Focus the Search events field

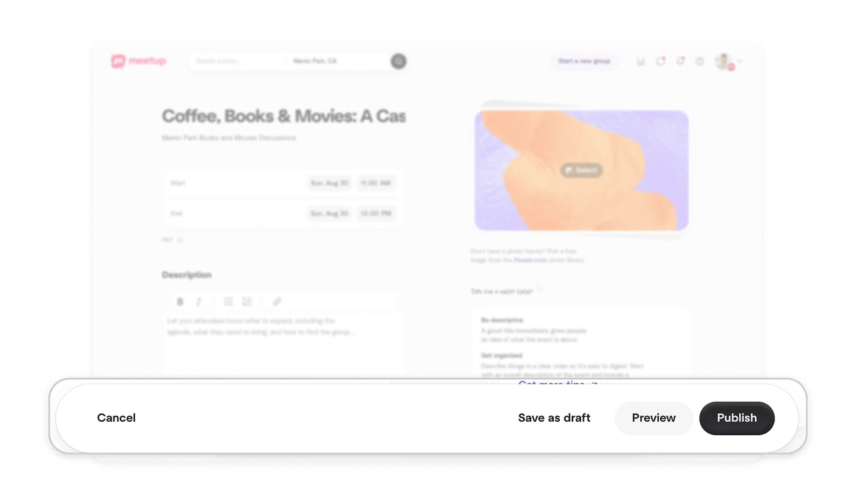coord(237,61)
